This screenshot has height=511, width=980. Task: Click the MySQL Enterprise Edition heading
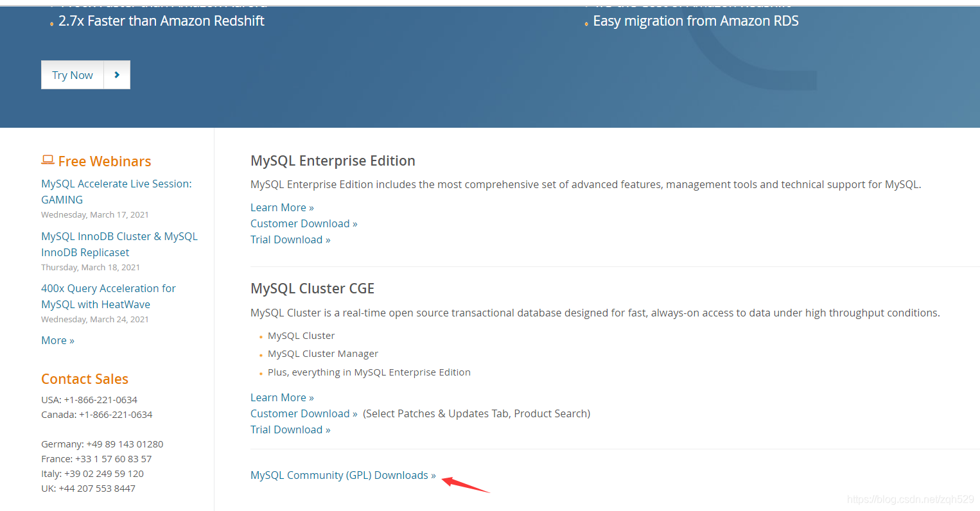coord(333,160)
